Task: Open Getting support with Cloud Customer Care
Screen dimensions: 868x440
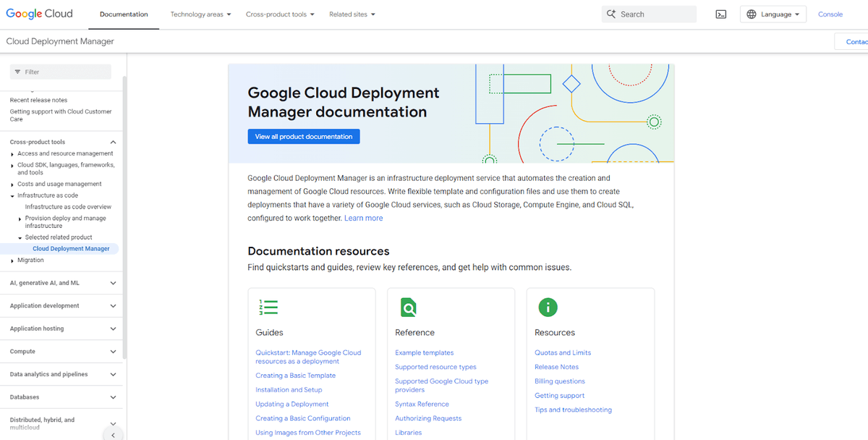Action: pos(61,116)
